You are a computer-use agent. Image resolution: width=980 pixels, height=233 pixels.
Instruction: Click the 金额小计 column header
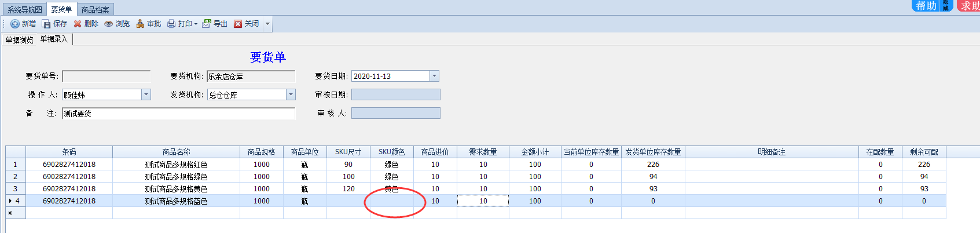point(535,152)
